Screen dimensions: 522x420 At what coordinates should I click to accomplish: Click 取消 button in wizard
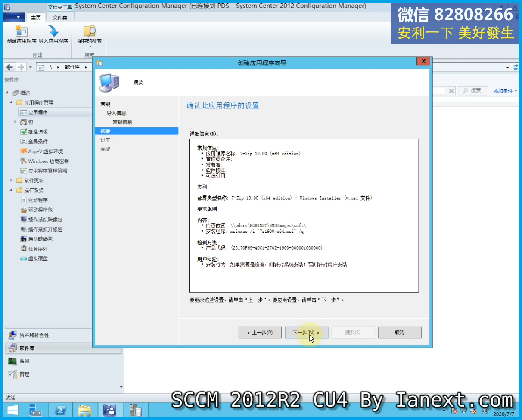(400, 332)
